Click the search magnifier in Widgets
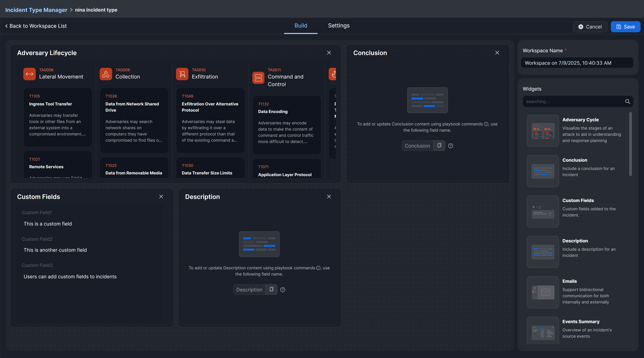Viewport: 644px width, 358px height. point(627,101)
